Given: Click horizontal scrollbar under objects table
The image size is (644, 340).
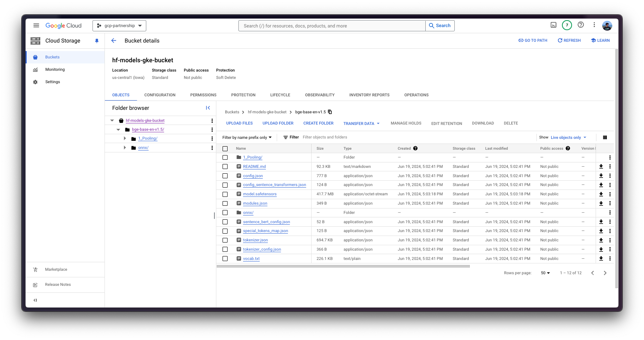Looking at the screenshot, I should tap(343, 267).
